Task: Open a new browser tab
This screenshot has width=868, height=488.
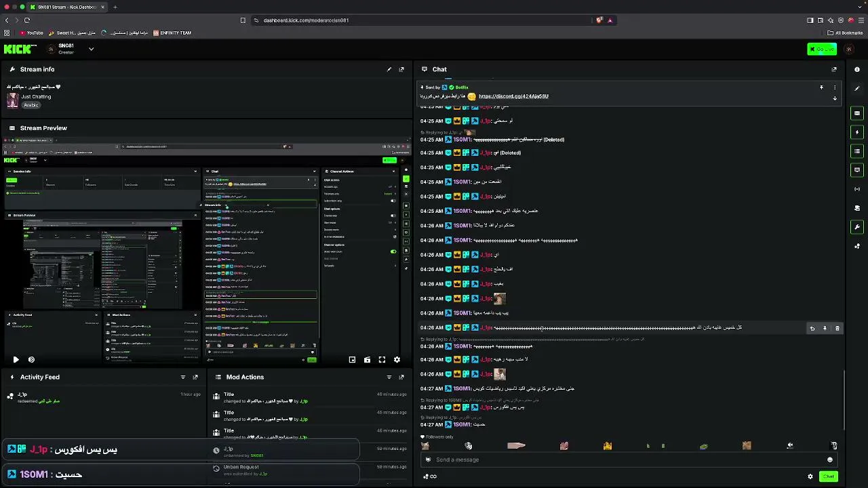Action: click(115, 7)
